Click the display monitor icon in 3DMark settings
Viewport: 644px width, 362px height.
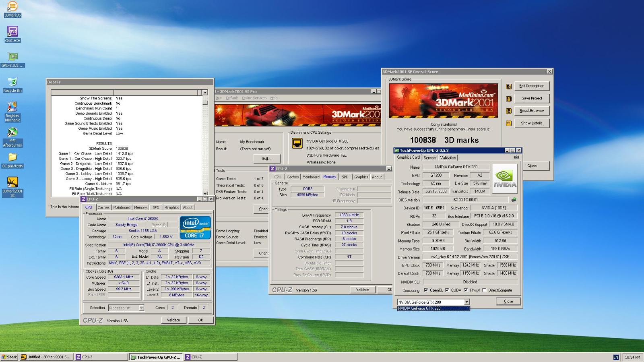pos(297,143)
